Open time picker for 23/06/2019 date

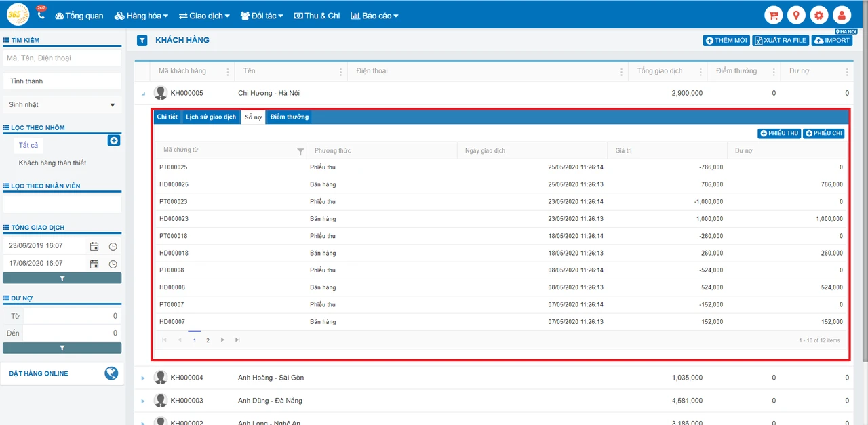[x=113, y=246]
